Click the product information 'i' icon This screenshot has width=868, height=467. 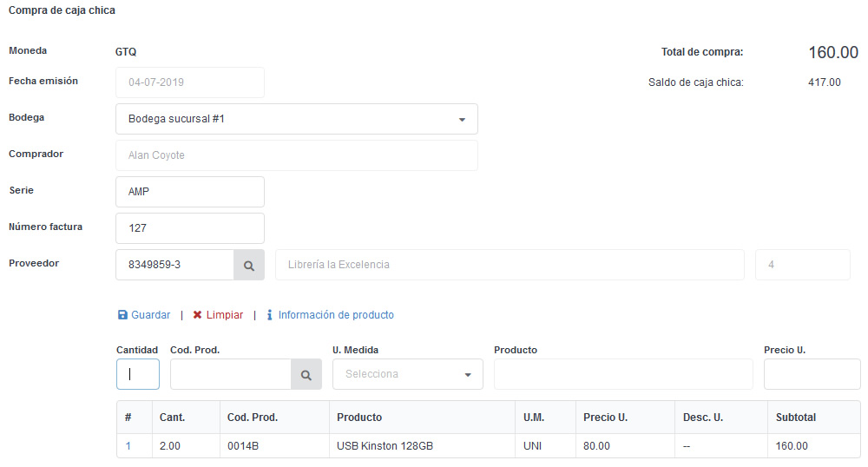(270, 315)
